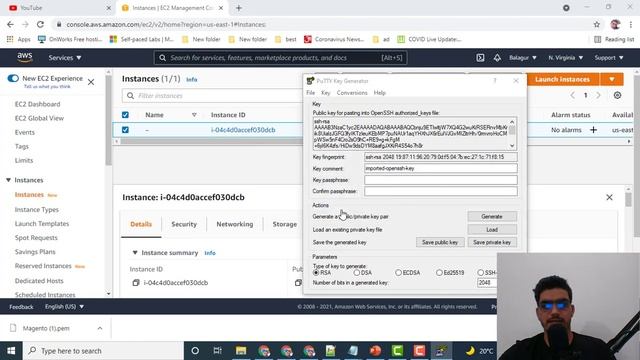Screen dimensions: 640x360
Task: Copy the instance ID using the copy icon
Action: pos(136,282)
